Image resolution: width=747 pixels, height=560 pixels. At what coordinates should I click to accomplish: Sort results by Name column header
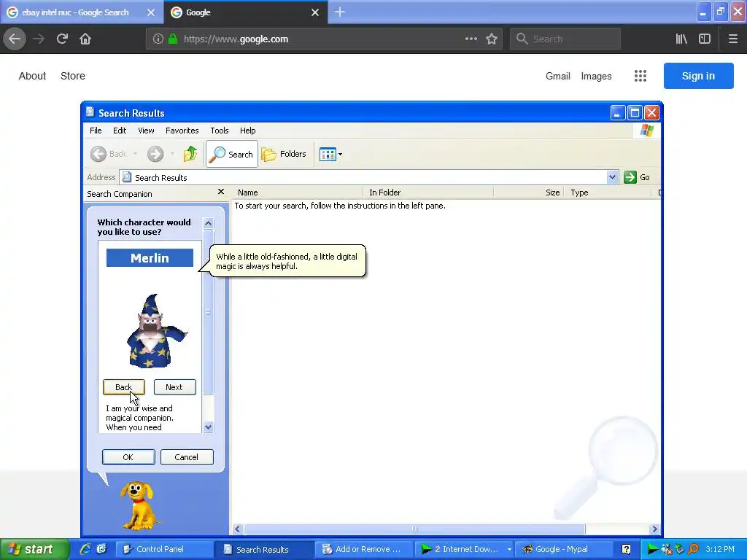point(298,192)
